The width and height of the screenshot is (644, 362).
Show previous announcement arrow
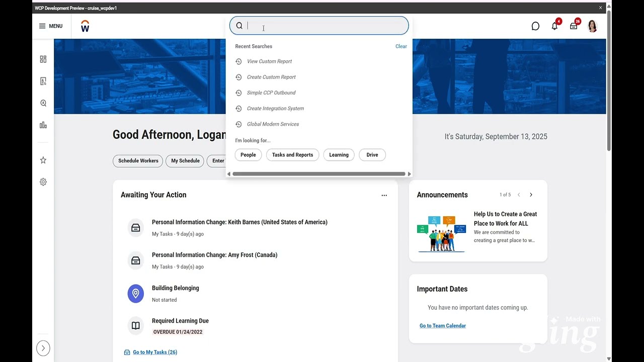519,195
